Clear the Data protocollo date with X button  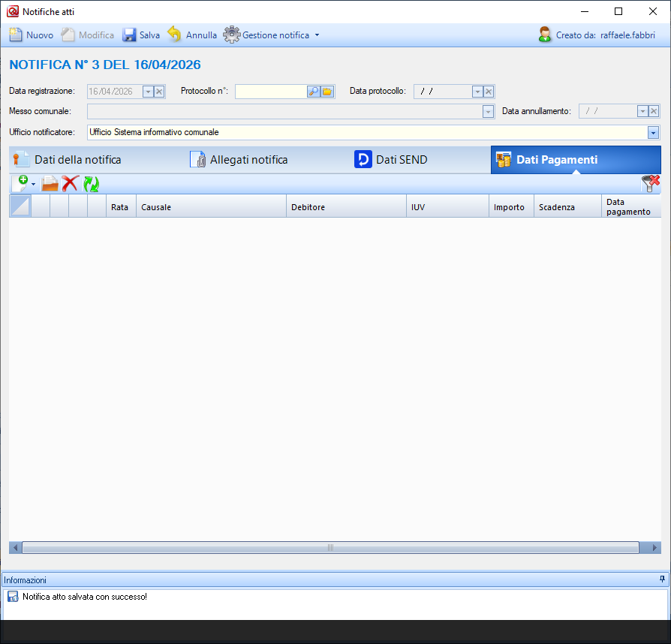coord(489,92)
